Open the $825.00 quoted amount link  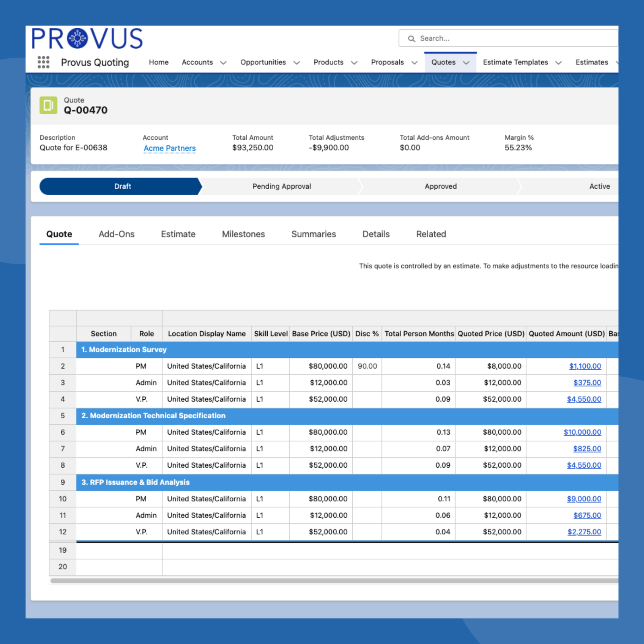[x=587, y=449]
